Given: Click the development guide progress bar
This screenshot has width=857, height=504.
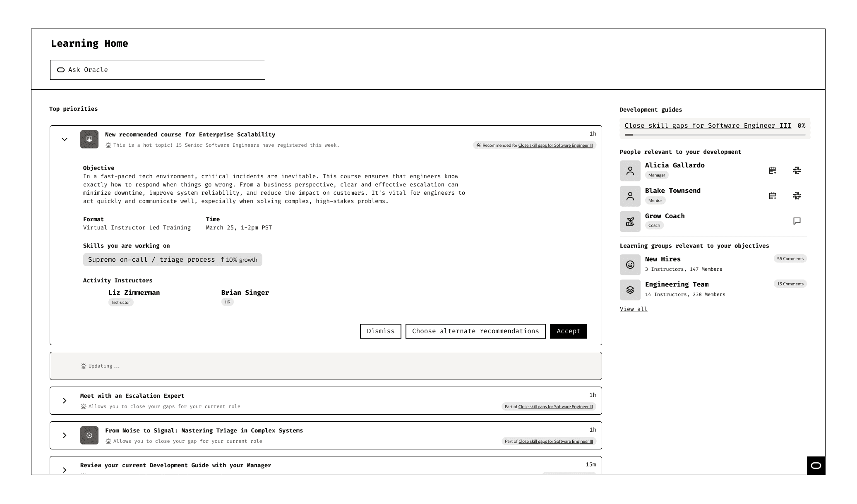Looking at the screenshot, I should click(x=715, y=135).
